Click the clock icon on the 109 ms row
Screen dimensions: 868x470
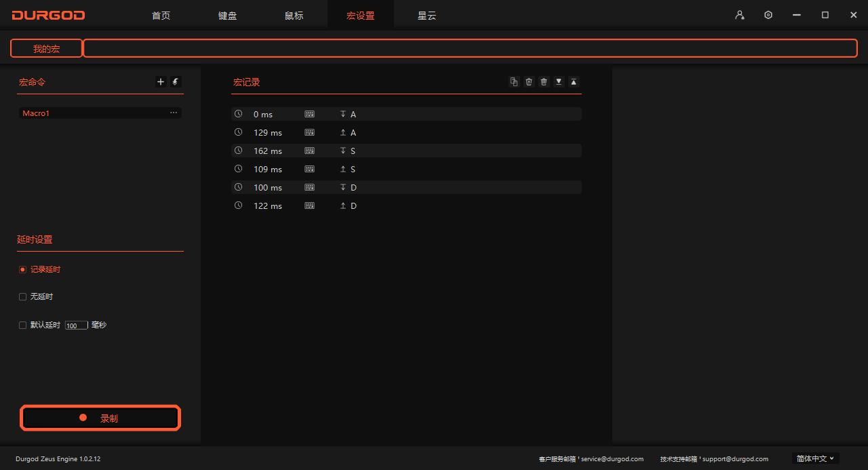(238, 169)
